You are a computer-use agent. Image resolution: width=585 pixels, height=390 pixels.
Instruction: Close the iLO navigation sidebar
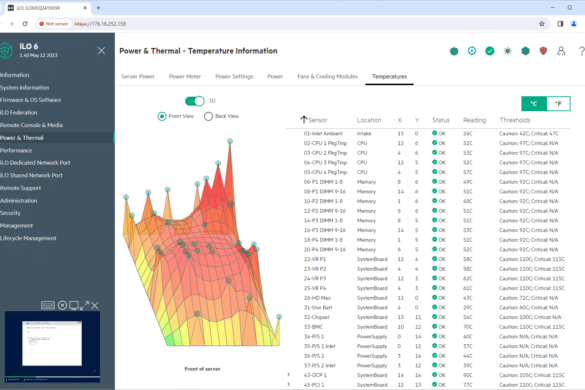[x=101, y=51]
